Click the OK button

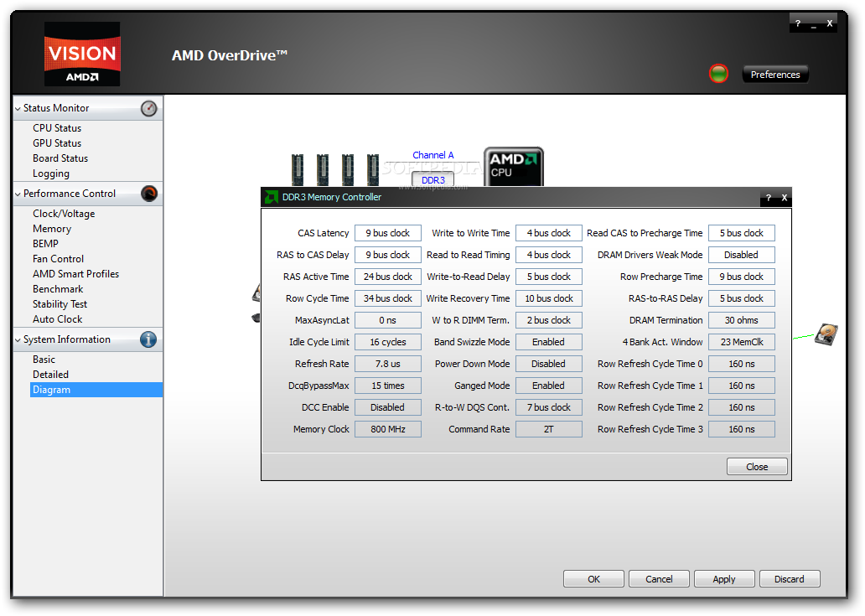pyautogui.click(x=593, y=579)
